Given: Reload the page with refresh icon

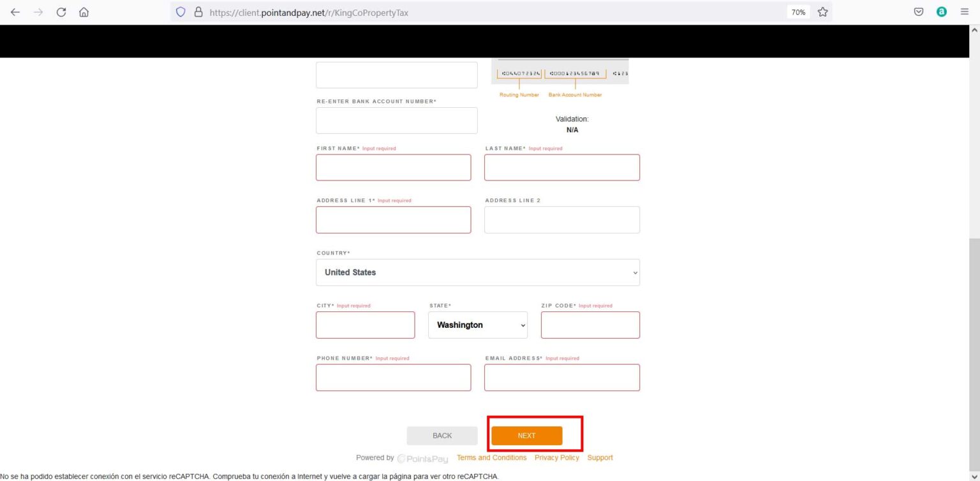Looking at the screenshot, I should (x=61, y=12).
